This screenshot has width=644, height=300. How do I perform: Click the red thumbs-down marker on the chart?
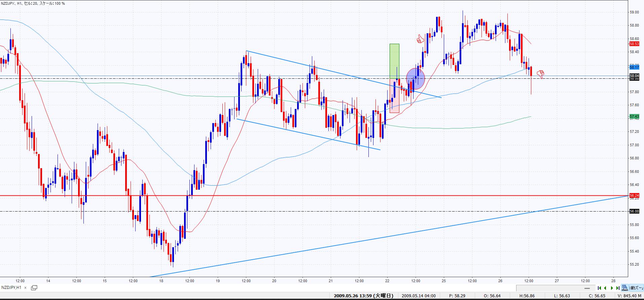point(541,74)
